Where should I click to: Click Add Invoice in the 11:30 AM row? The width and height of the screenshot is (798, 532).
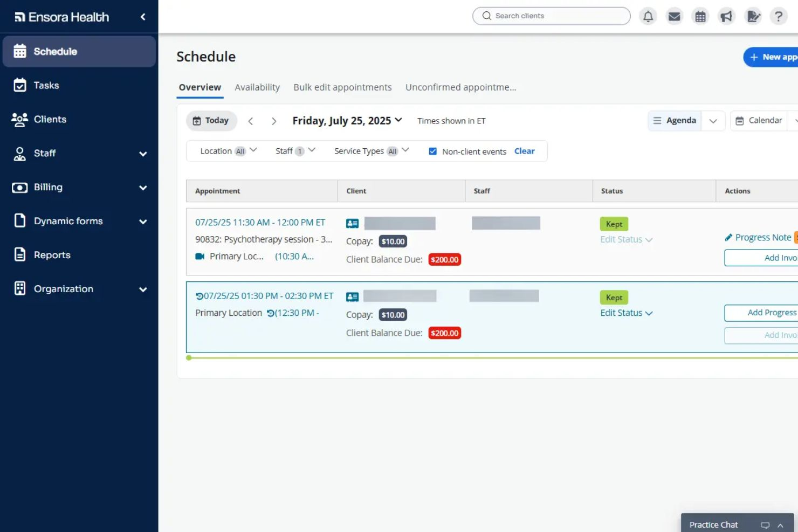(x=761, y=258)
